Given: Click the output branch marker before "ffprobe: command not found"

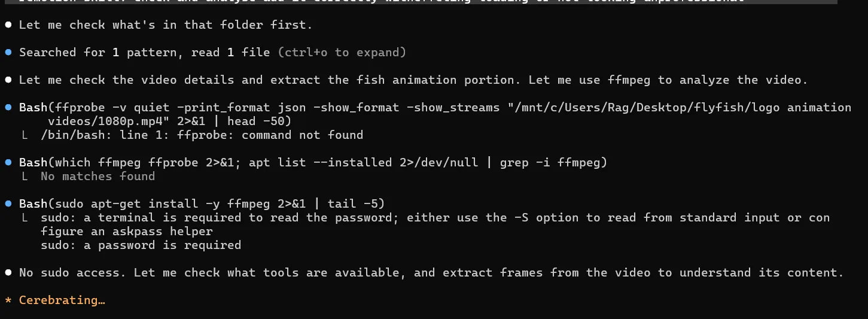Looking at the screenshot, I should (x=25, y=135).
